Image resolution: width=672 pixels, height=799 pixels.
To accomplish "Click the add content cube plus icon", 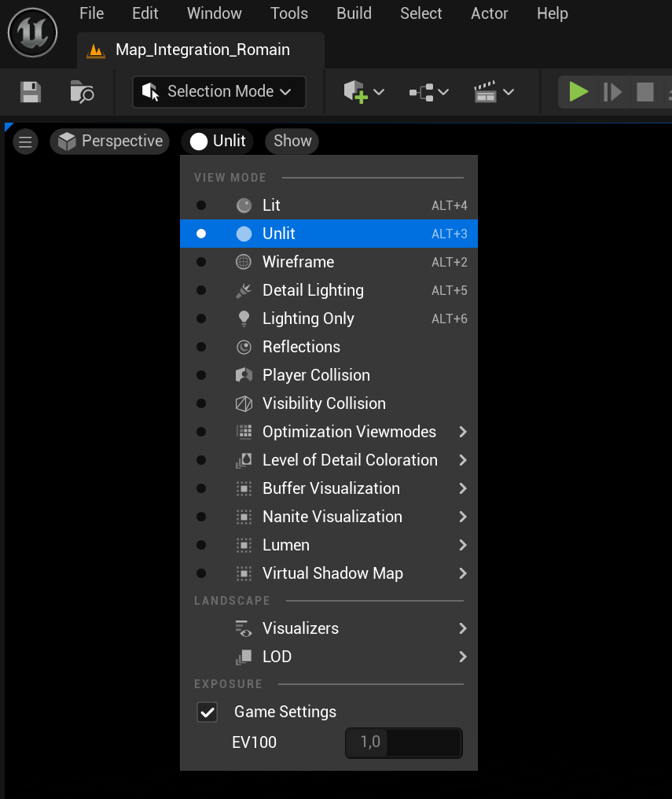I will pos(355,92).
